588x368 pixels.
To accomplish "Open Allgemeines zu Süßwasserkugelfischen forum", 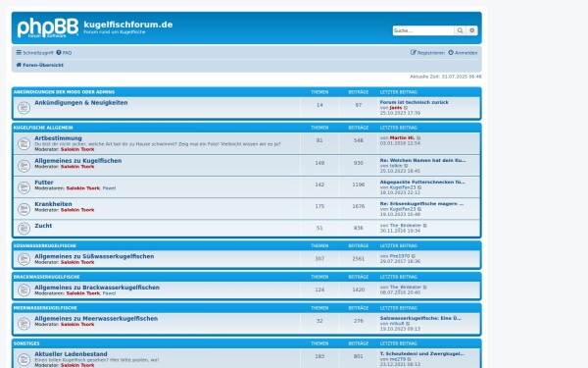I will point(94,256).
